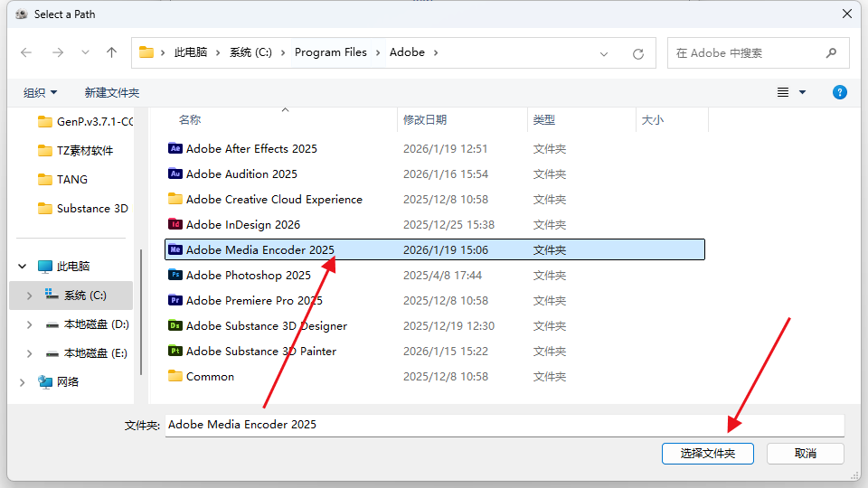
Task: Click the Select a Path title icon
Action: point(21,14)
